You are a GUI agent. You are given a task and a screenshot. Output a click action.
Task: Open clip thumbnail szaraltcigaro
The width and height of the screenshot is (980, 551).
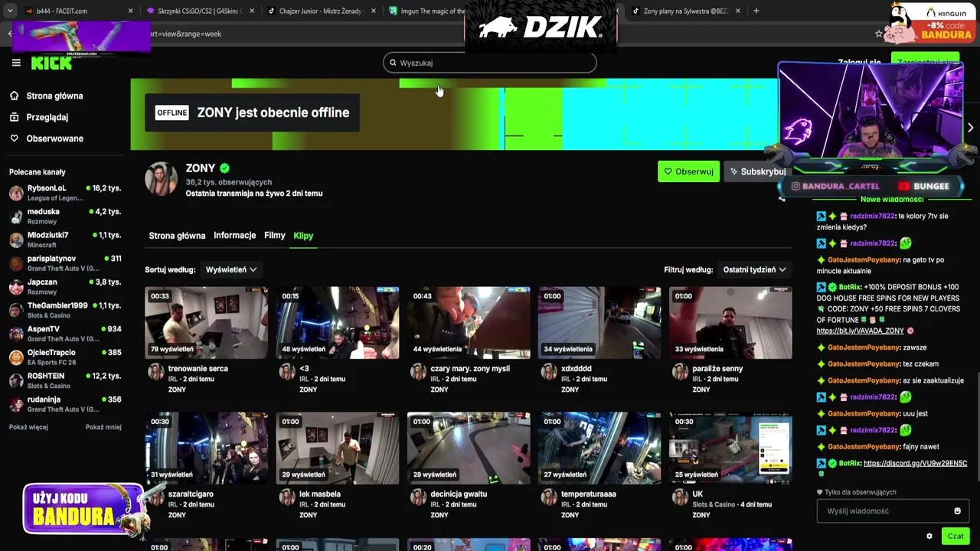click(x=207, y=448)
